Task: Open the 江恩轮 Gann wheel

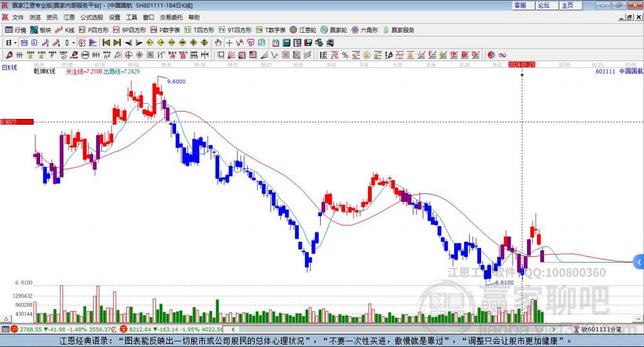Action: [x=303, y=30]
